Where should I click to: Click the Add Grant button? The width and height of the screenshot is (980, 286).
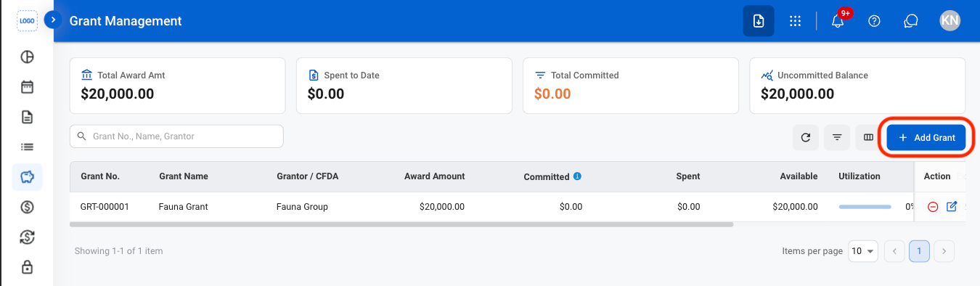[x=926, y=137]
